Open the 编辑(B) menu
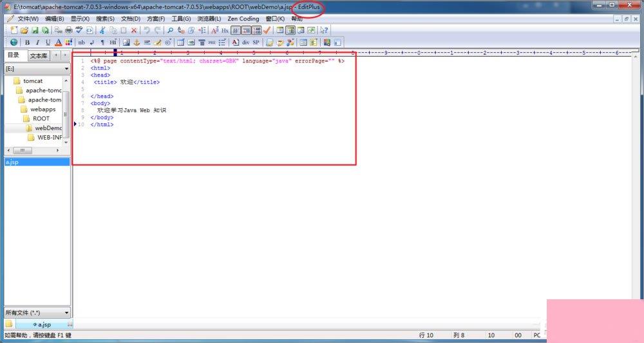The image size is (644, 343). pyautogui.click(x=54, y=19)
